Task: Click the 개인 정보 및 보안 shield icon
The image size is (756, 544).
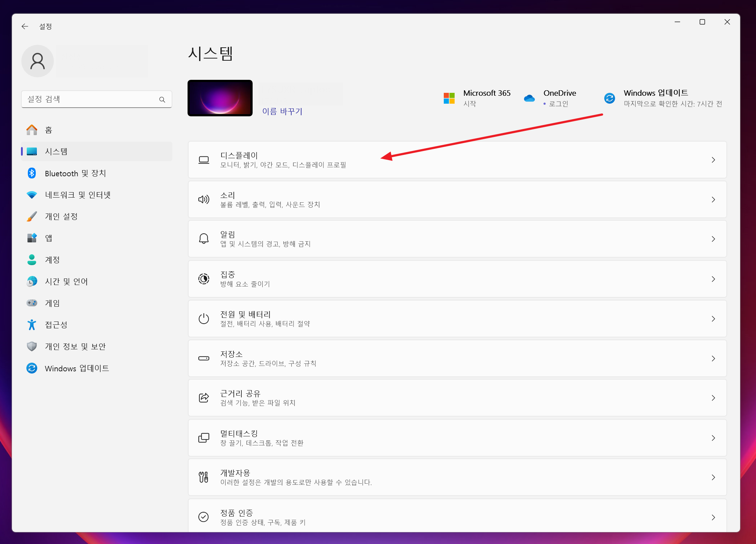Action: tap(32, 346)
